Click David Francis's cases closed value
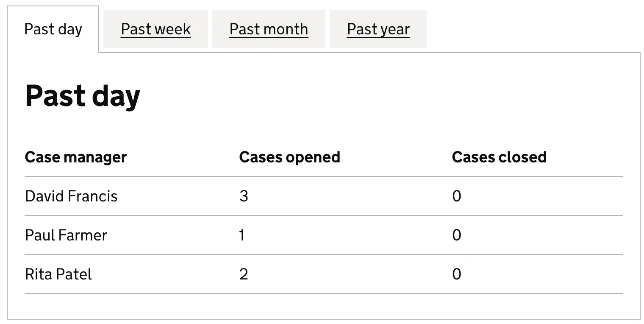The height and width of the screenshot is (324, 644). [x=457, y=196]
